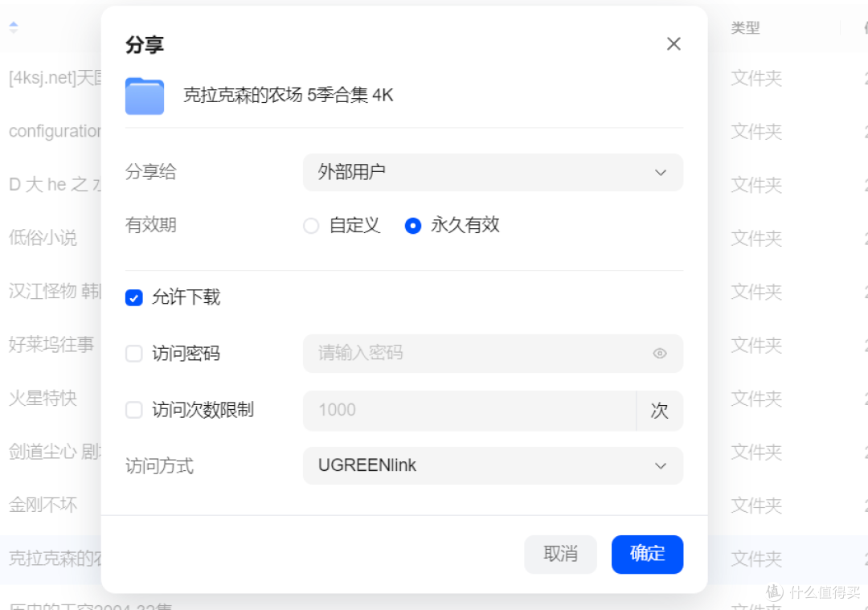This screenshot has height=610, width=868.
Task: Click the 取消 button
Action: coord(560,554)
